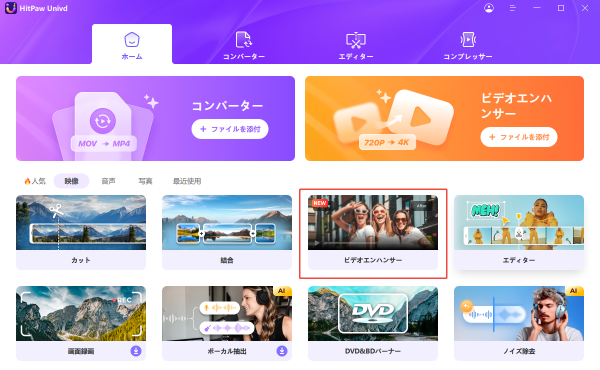
Task: Open the DVD&BDバーナー tool card
Action: (373, 323)
